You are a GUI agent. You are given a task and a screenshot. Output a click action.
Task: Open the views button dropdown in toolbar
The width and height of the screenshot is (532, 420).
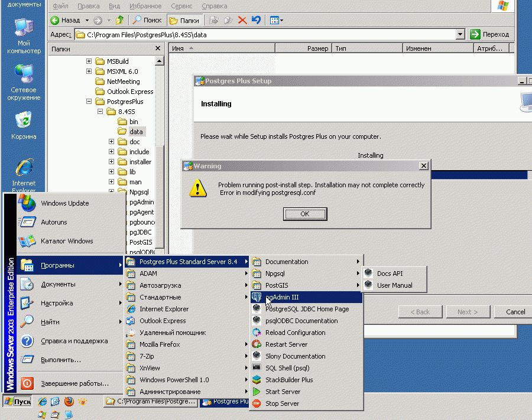[281, 20]
